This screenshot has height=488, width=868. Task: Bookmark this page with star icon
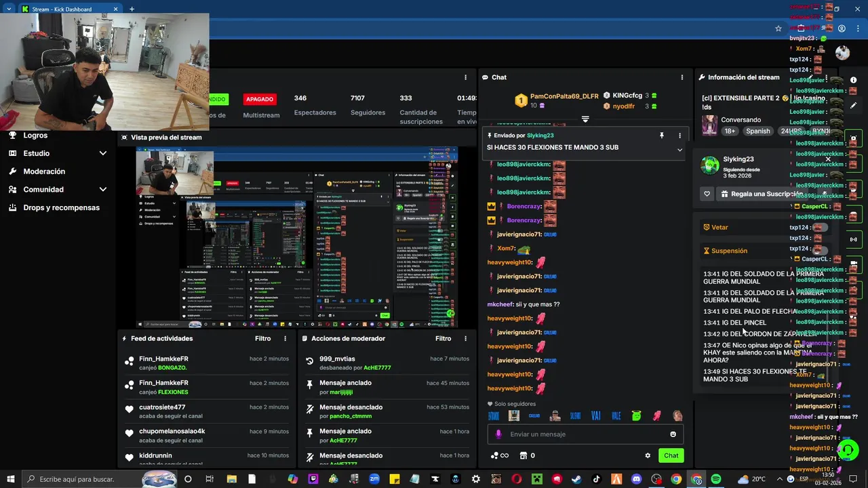778,28
